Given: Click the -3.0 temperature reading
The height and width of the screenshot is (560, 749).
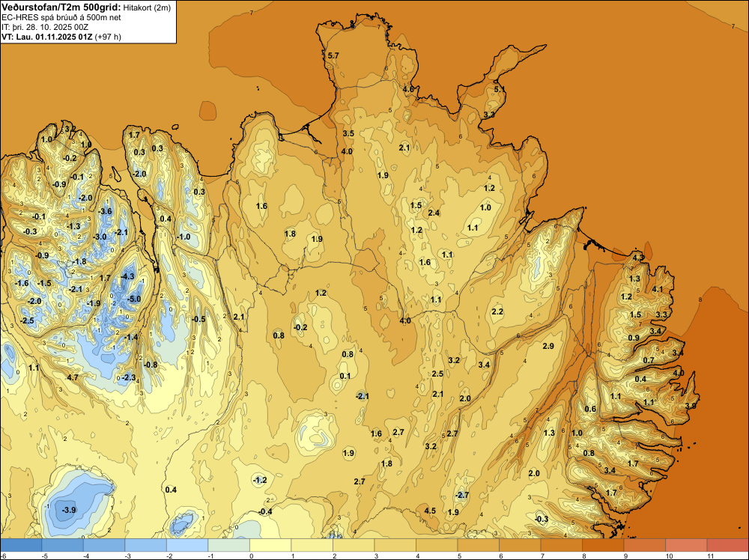Looking at the screenshot, I should point(100,237).
